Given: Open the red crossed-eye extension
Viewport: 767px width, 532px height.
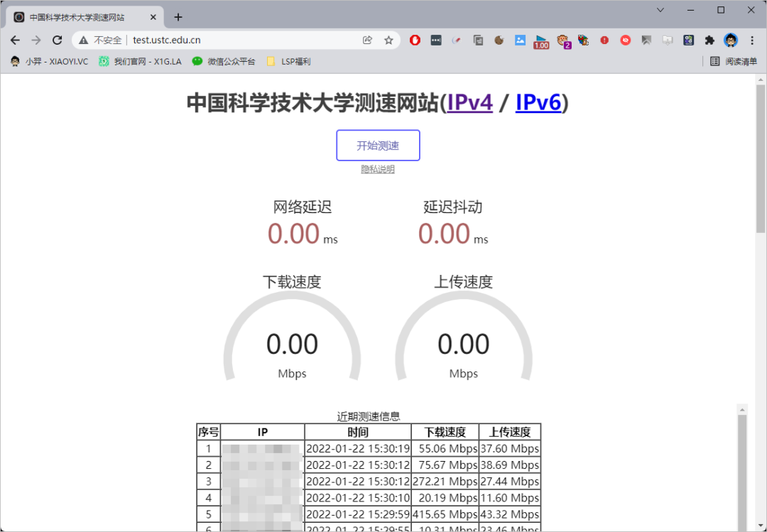Looking at the screenshot, I should pos(625,40).
